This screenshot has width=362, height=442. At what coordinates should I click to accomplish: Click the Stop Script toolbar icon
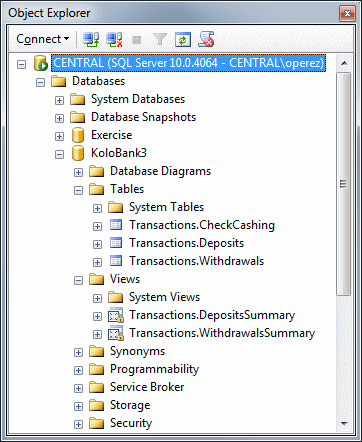pyautogui.click(x=206, y=39)
